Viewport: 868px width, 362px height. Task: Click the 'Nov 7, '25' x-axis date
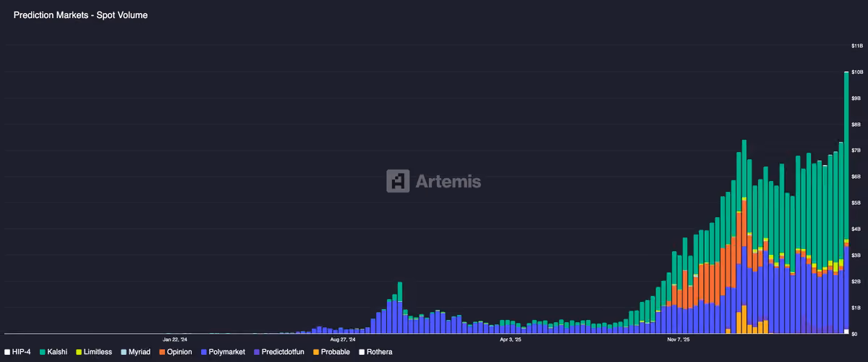coord(678,339)
